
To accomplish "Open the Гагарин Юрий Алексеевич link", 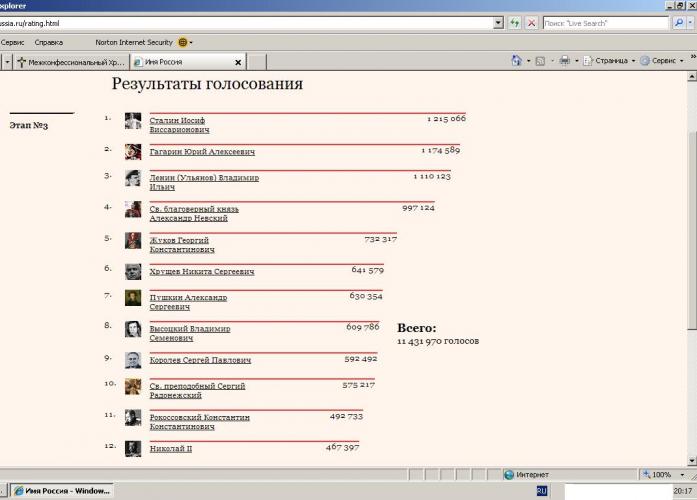I will tap(202, 152).
